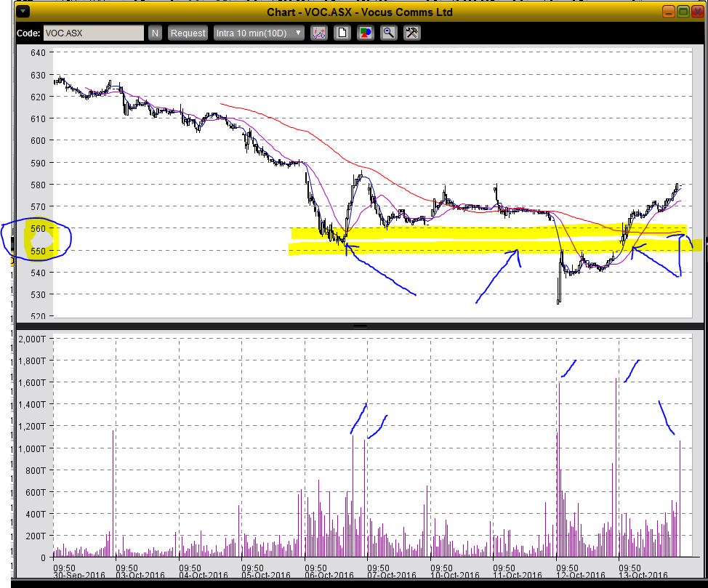Click the 1,000T volume axis label
708x588 pixels.
click(x=32, y=448)
